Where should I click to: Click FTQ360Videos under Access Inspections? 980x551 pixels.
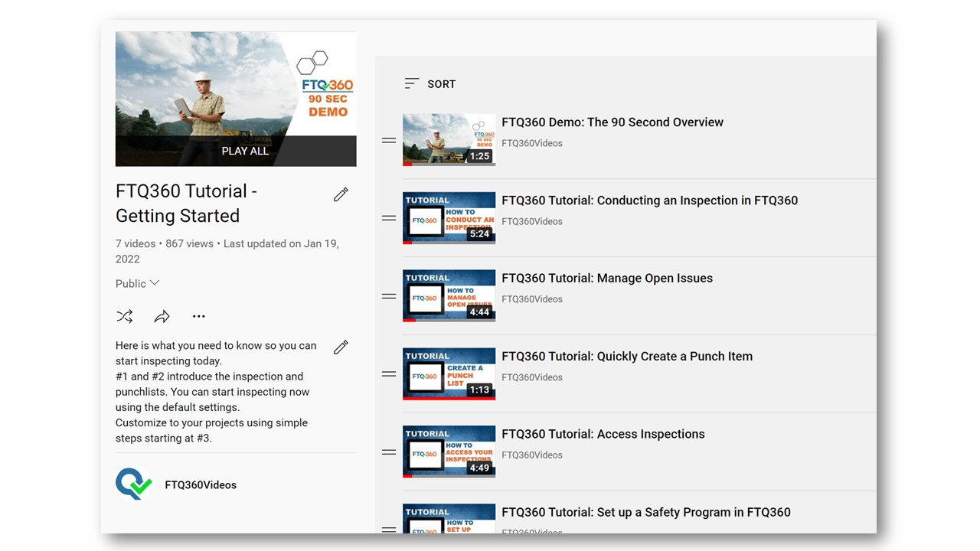point(532,455)
